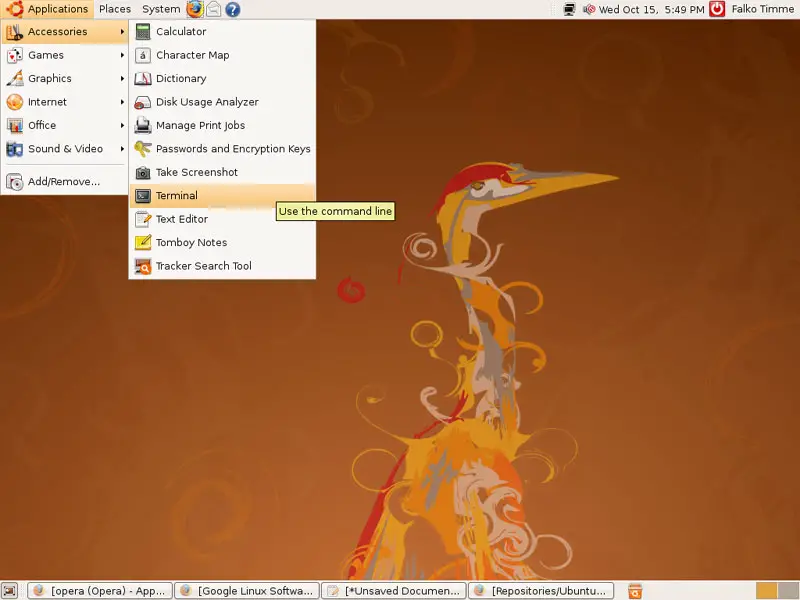This screenshot has height=600, width=800.
Task: Click the Tomboy Notes icon
Action: point(143,243)
